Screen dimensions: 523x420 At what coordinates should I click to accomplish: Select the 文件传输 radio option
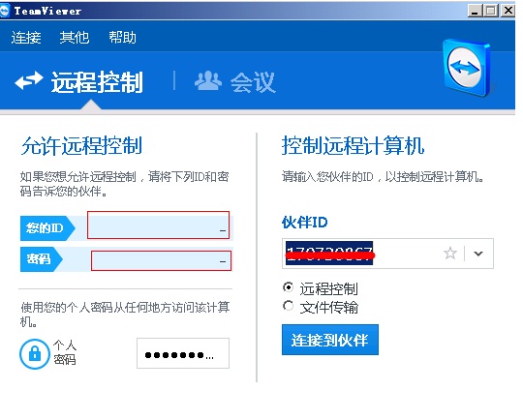[x=289, y=306]
